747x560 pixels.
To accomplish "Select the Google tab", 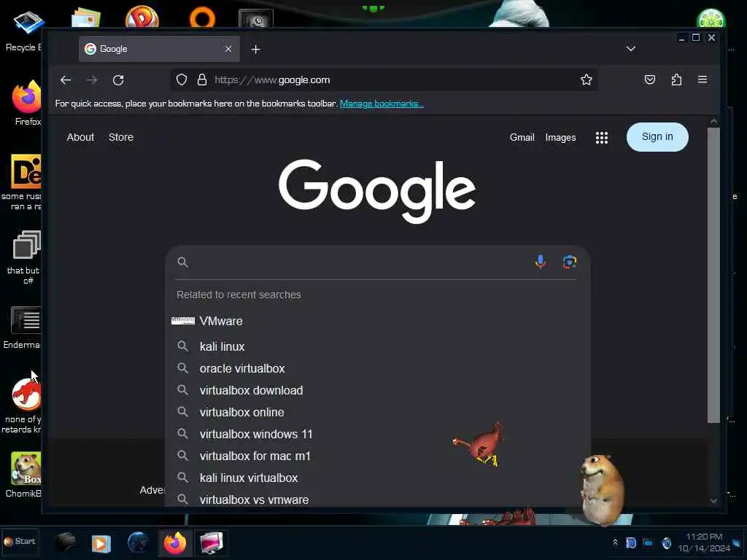I will coord(159,49).
